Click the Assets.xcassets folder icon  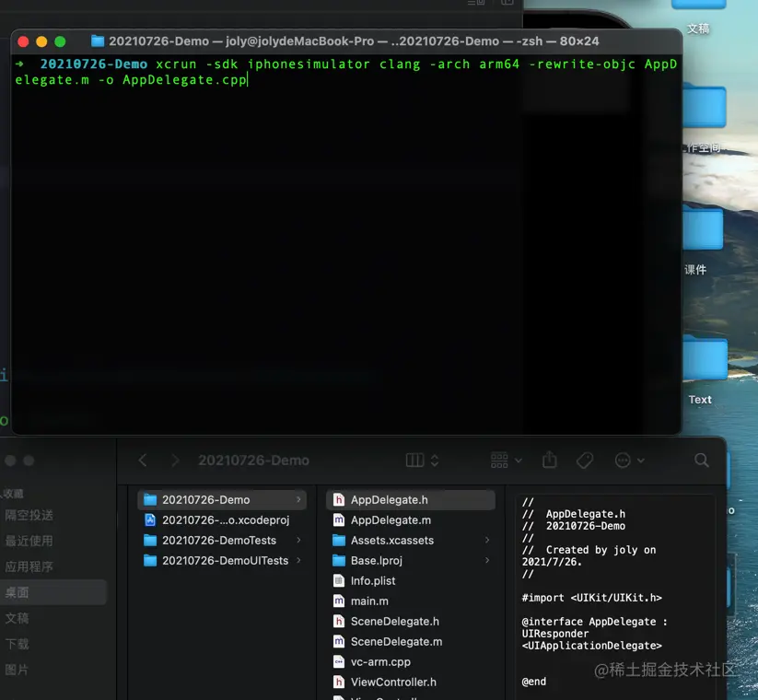[x=339, y=541]
